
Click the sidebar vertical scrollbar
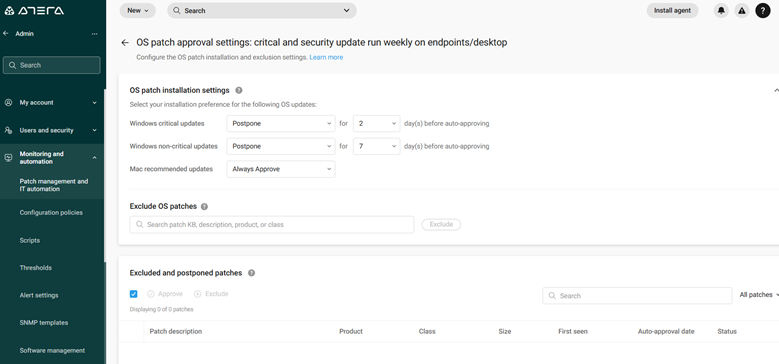[x=104, y=176]
